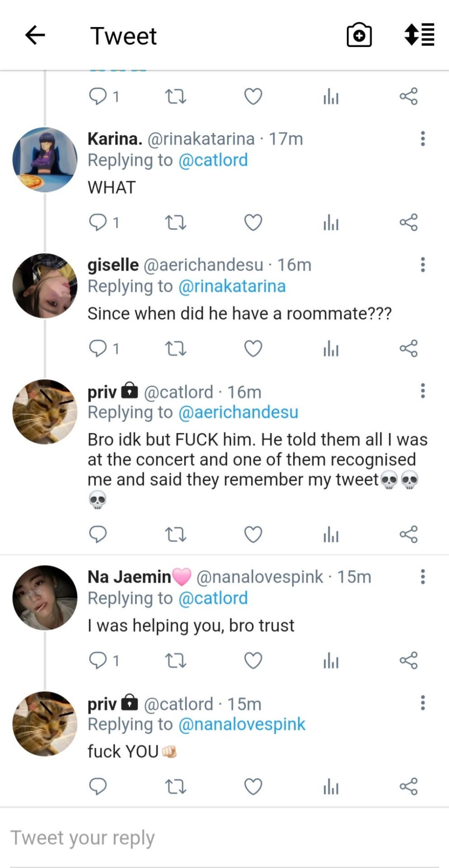
Task: Like Na Jaemin's "I was helping you" reply
Action: pyautogui.click(x=253, y=660)
